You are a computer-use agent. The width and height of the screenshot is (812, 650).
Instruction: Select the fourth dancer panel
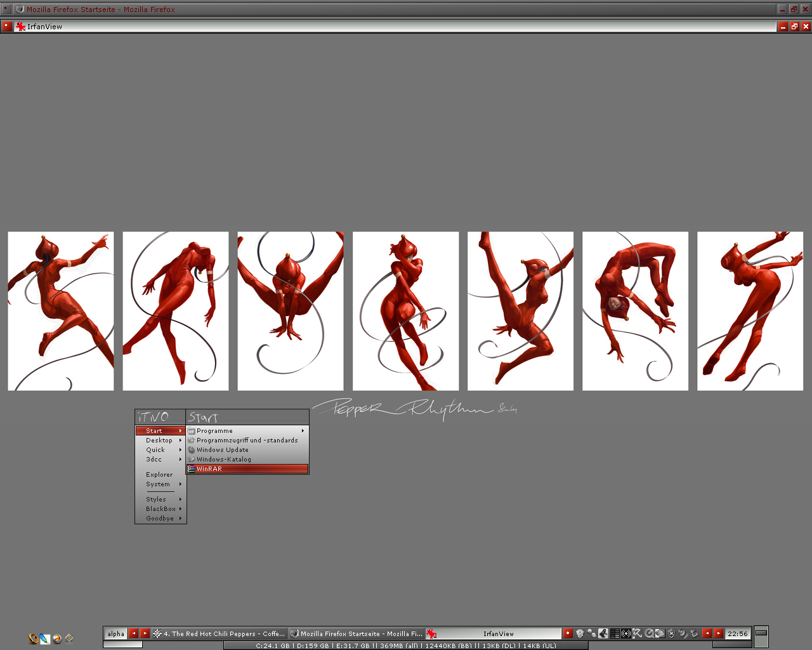[x=405, y=311]
